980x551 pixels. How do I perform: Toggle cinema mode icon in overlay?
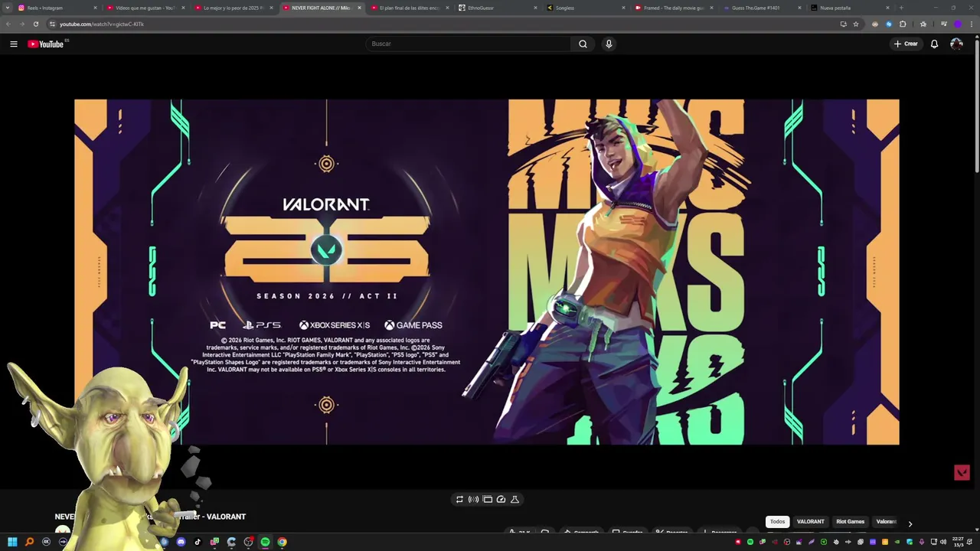click(487, 499)
